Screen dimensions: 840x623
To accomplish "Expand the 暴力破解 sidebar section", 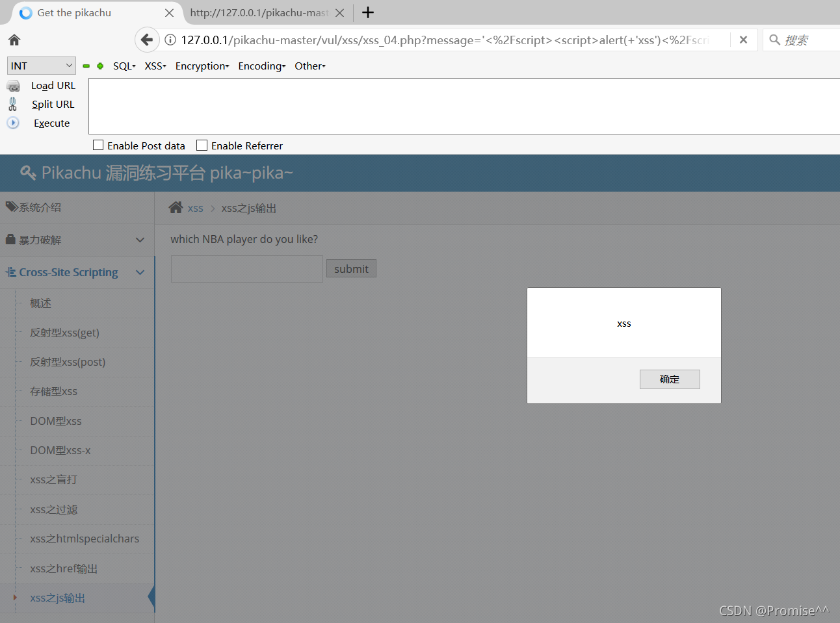I will click(x=140, y=240).
